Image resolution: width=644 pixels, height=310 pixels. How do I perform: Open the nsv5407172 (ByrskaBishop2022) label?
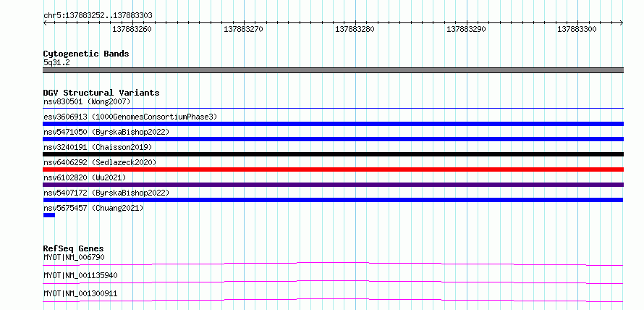106,193
